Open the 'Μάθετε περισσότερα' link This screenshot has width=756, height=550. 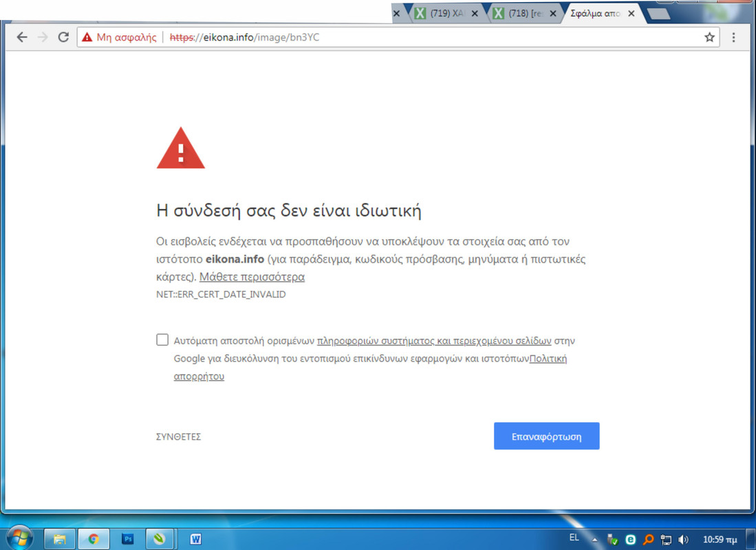click(x=252, y=276)
